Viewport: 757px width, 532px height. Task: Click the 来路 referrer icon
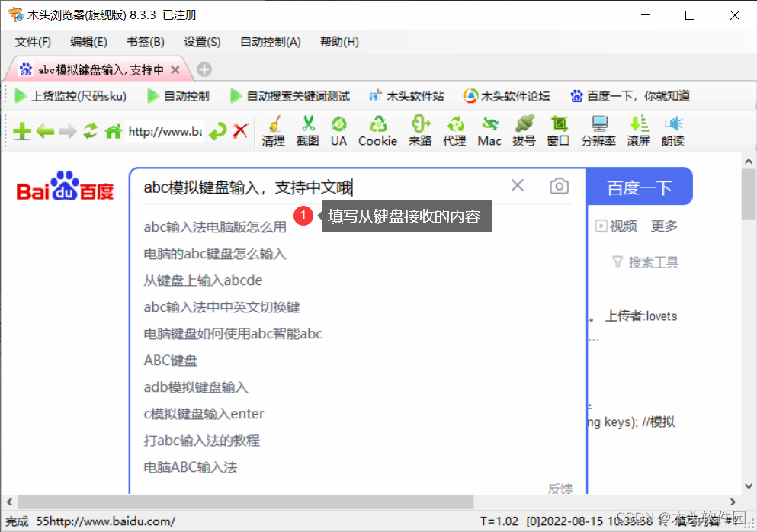click(420, 130)
